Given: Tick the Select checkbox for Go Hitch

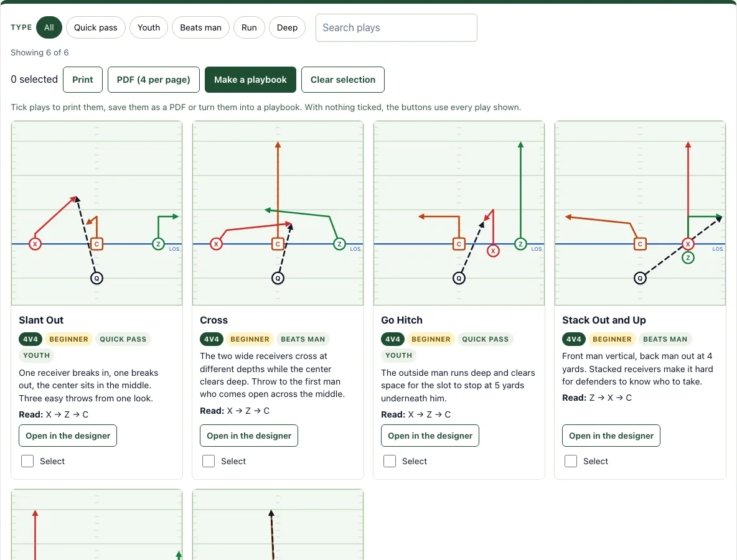Looking at the screenshot, I should pyautogui.click(x=390, y=461).
